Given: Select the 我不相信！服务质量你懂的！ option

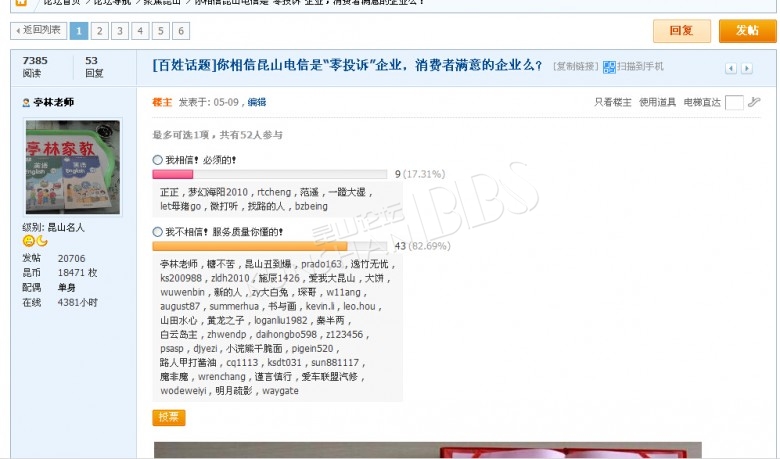Looking at the screenshot, I should (157, 232).
